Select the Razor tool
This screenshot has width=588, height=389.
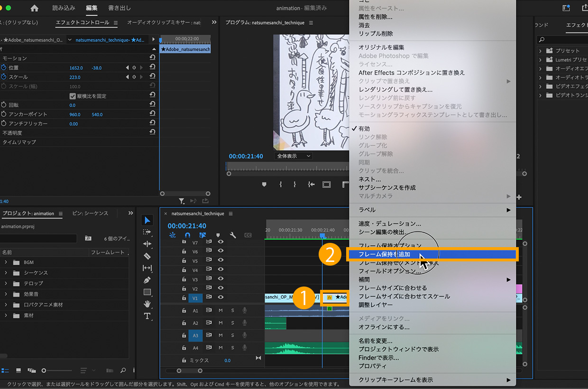coord(147,256)
